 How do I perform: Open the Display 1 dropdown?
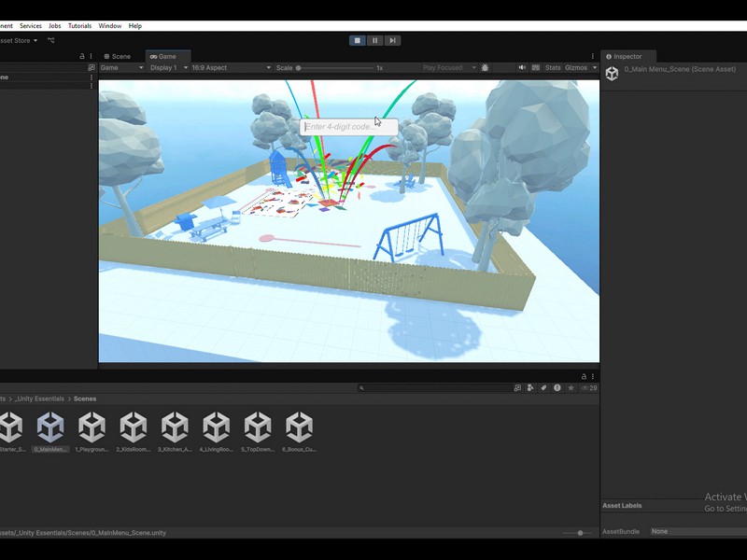tap(168, 68)
